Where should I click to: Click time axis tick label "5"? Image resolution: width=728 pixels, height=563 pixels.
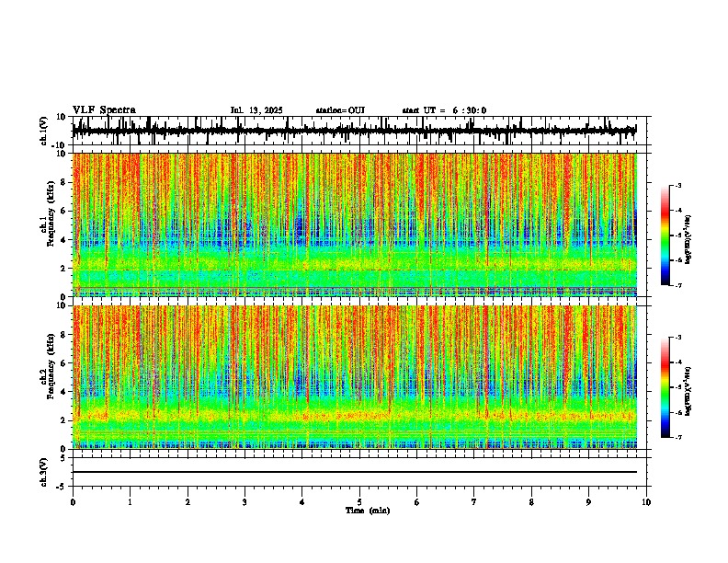(x=359, y=502)
